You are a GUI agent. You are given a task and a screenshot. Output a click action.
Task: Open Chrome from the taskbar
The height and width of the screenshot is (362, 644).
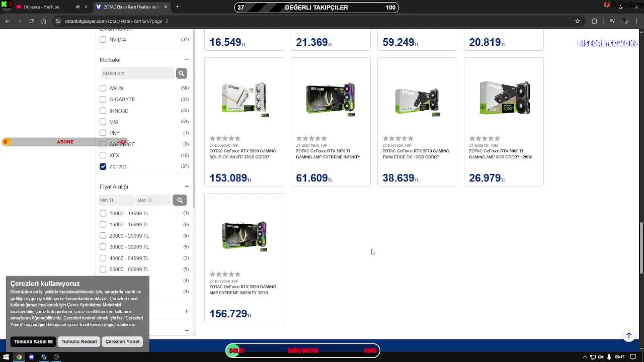[19, 357]
